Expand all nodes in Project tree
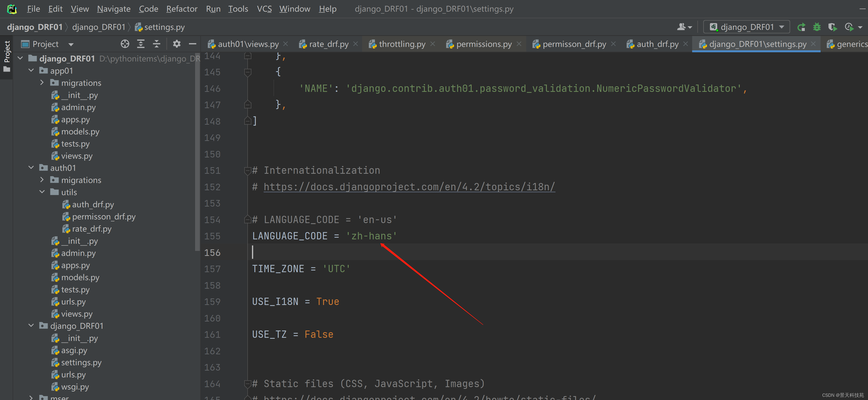The height and width of the screenshot is (400, 868). click(141, 44)
